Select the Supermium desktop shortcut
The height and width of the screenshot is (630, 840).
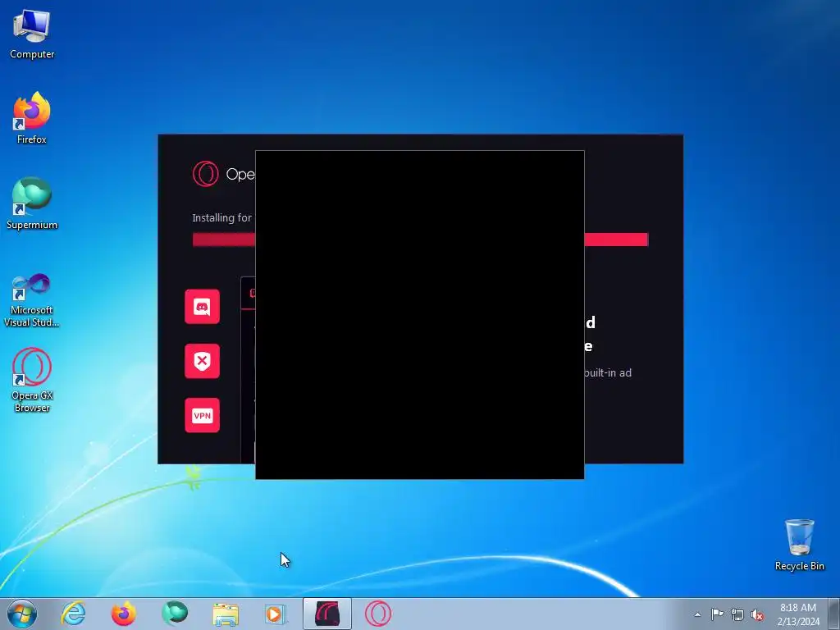(32, 203)
